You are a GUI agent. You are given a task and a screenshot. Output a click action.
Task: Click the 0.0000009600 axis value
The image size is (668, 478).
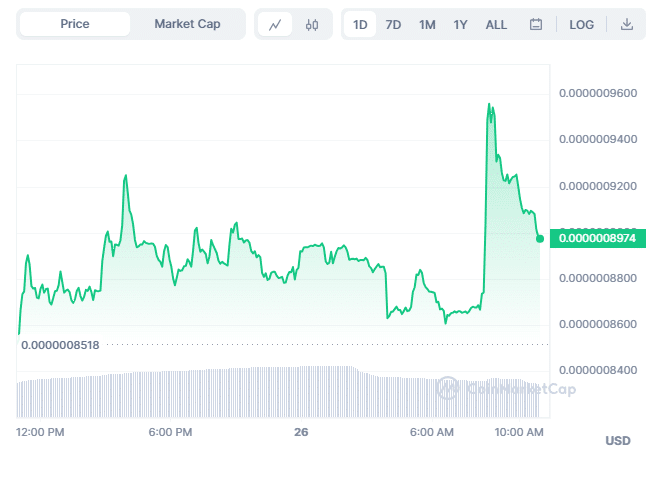pos(598,93)
